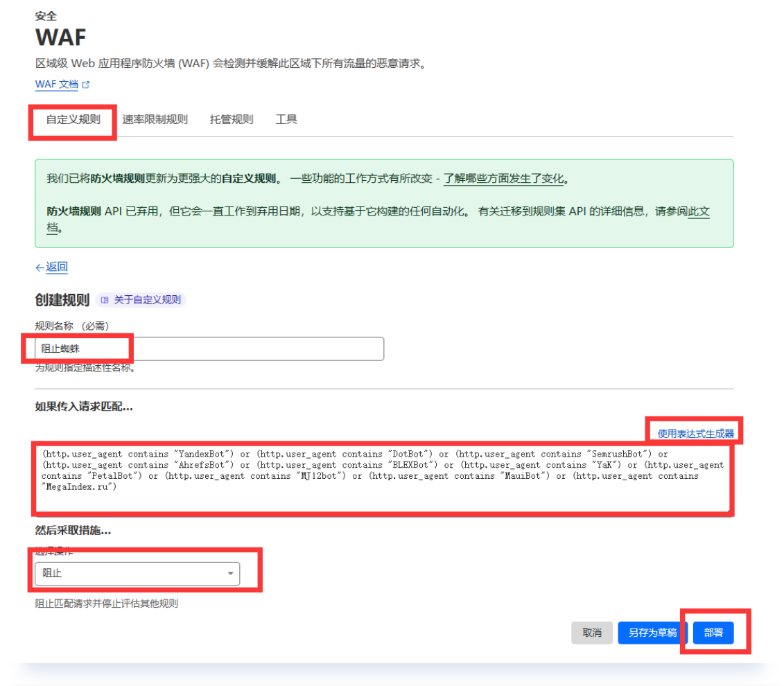Open the WAF 文档 link

pyautogui.click(x=56, y=85)
